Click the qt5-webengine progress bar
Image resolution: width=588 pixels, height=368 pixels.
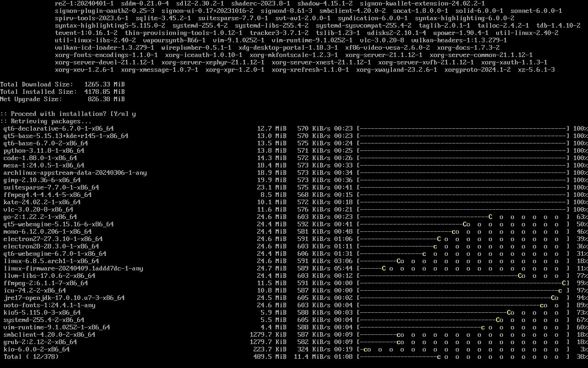click(463, 224)
